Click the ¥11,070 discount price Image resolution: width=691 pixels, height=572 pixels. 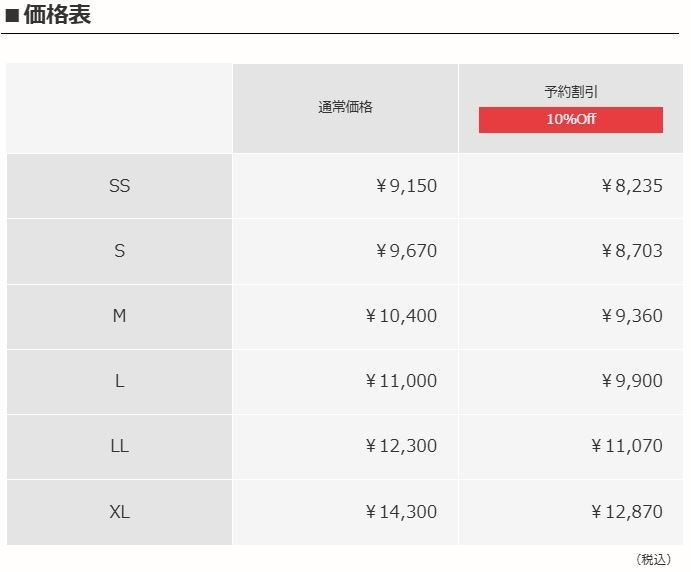click(x=626, y=446)
